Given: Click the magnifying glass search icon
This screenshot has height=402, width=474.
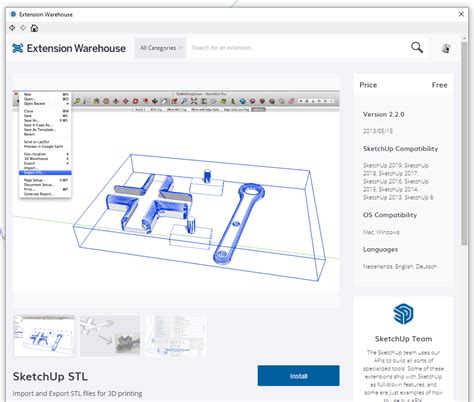Looking at the screenshot, I should click(x=417, y=48).
